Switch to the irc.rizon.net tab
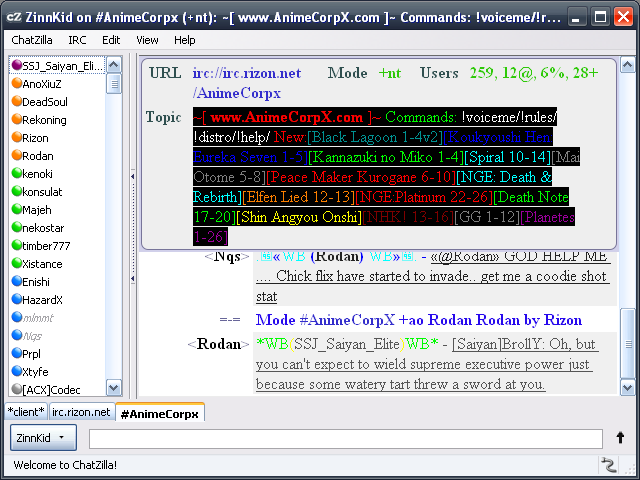The width and height of the screenshot is (640, 480). 81,412
